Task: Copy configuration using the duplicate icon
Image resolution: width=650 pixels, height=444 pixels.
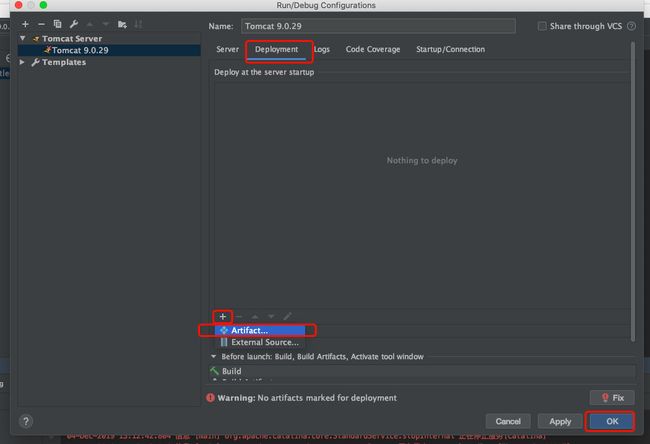Action: (57, 24)
